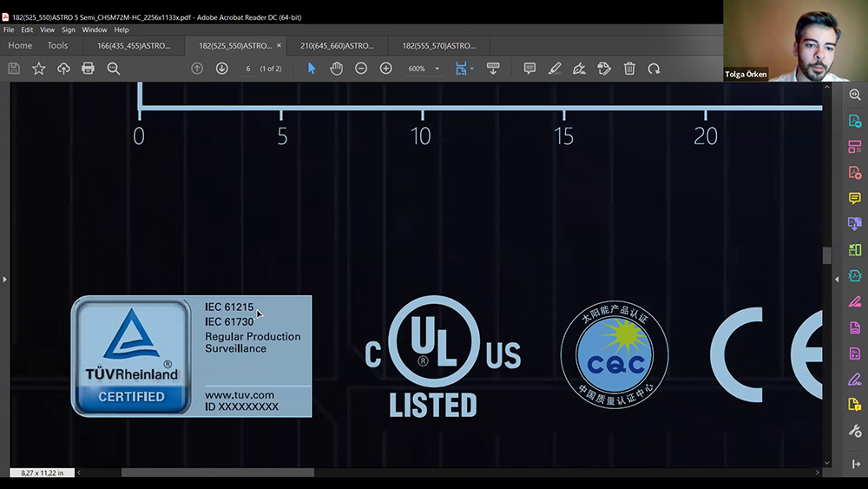The height and width of the screenshot is (489, 868).
Task: Open zoom level dropdown at 600%
Action: coord(437,69)
